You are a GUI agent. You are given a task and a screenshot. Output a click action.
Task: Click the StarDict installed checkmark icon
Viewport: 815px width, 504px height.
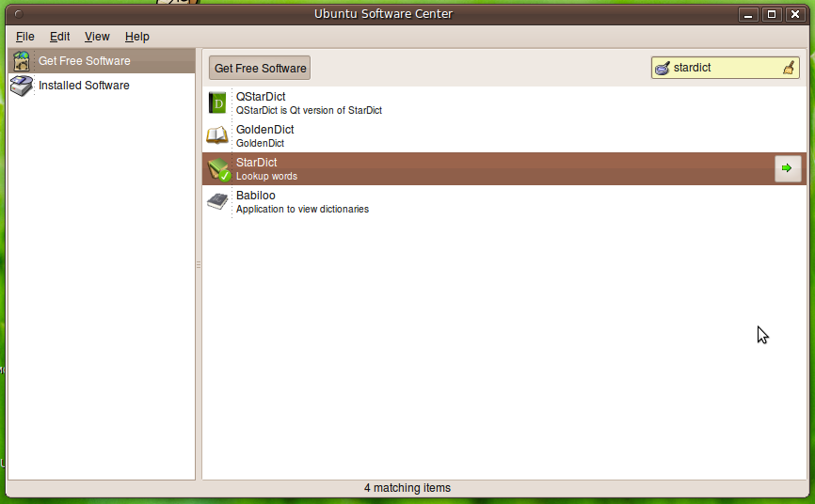225,176
